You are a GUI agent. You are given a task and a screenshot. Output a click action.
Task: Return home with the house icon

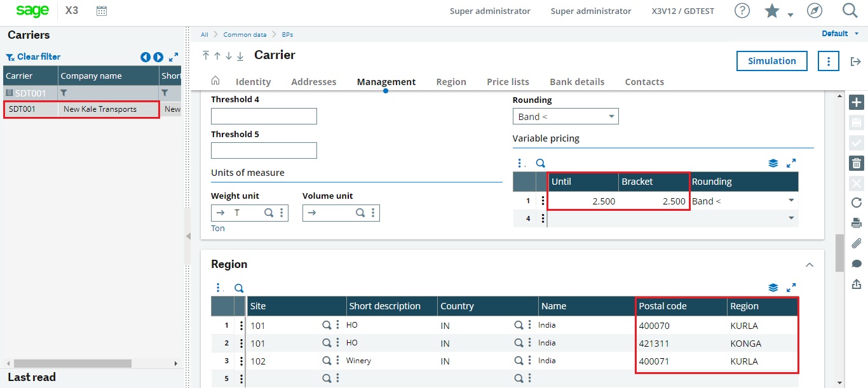click(216, 81)
